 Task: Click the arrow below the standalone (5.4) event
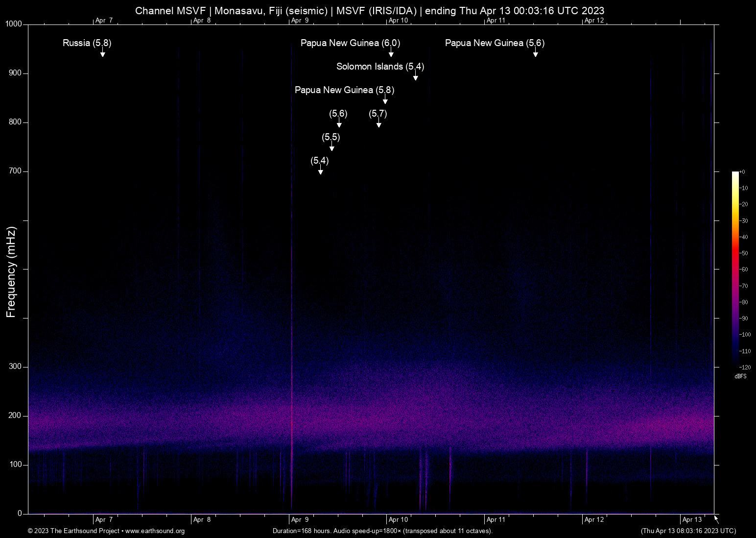(320, 171)
